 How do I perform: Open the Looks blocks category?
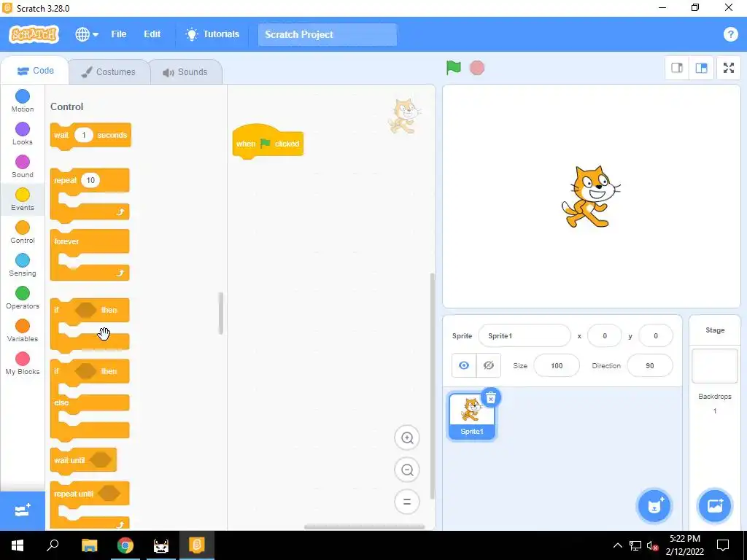[23, 133]
